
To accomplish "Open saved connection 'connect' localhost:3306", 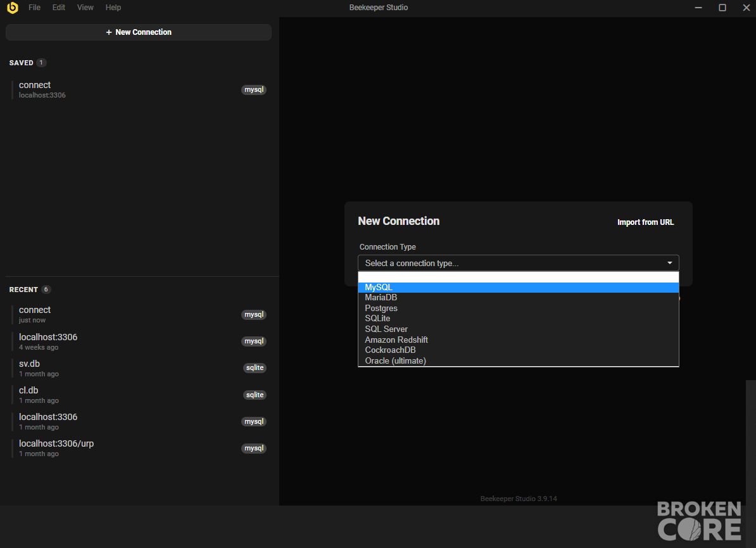I will [x=139, y=90].
